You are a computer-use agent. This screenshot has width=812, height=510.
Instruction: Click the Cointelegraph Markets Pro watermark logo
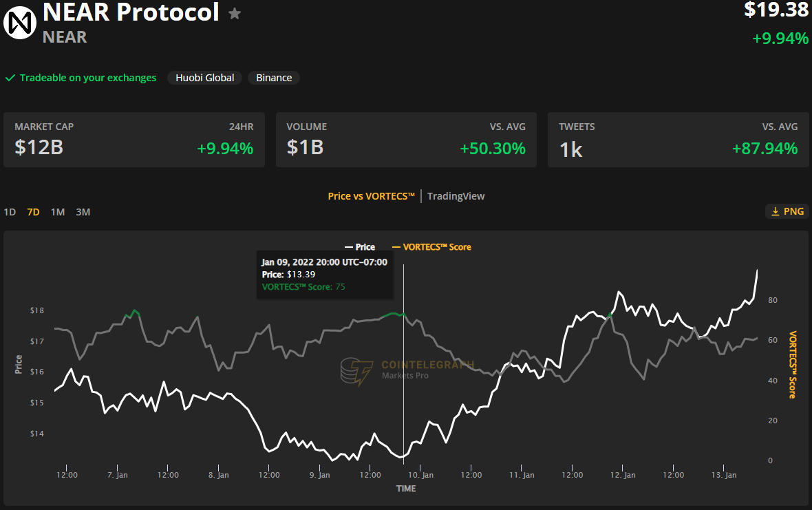pyautogui.click(x=356, y=372)
